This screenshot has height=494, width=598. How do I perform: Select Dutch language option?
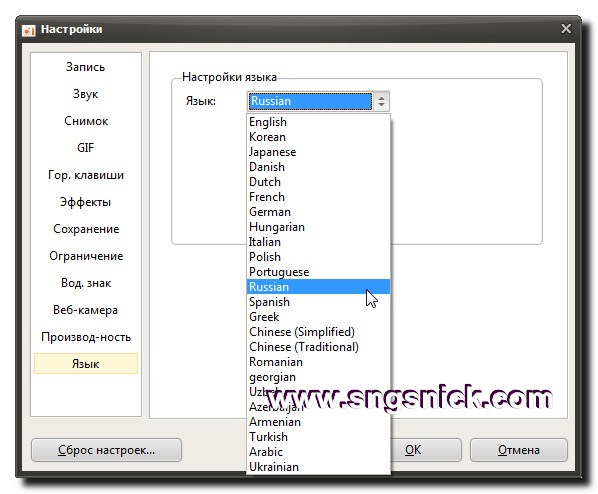pos(318,182)
